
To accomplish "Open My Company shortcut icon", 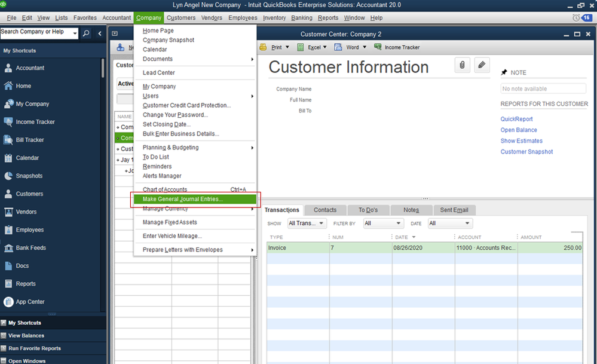I will click(x=8, y=103).
